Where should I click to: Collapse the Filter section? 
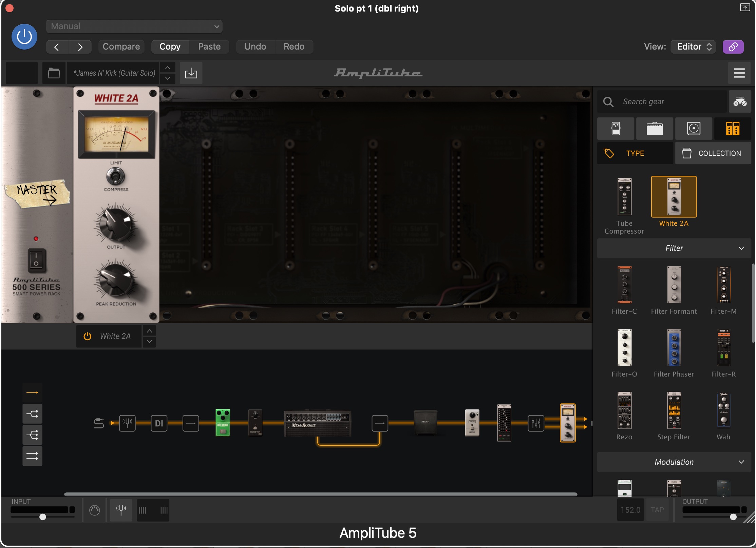(x=674, y=248)
